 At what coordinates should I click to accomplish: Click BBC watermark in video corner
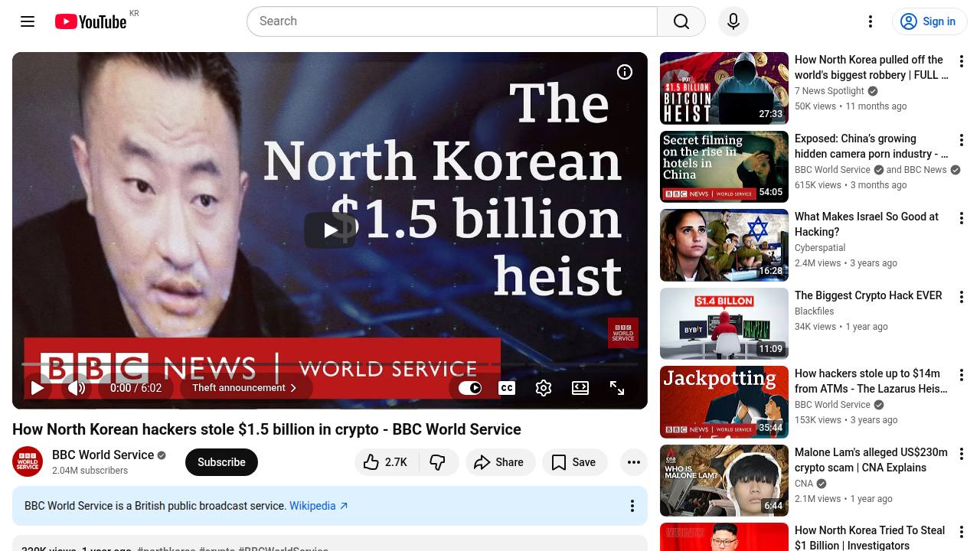623,333
